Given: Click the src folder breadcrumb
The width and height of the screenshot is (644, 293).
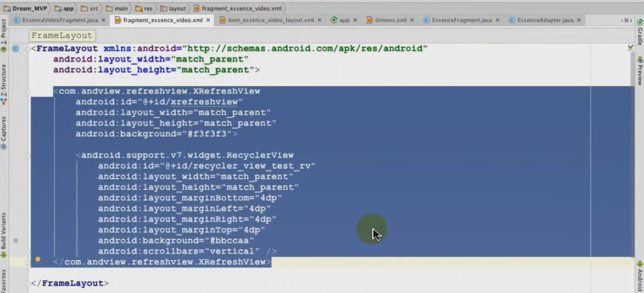Looking at the screenshot, I should (x=89, y=9).
